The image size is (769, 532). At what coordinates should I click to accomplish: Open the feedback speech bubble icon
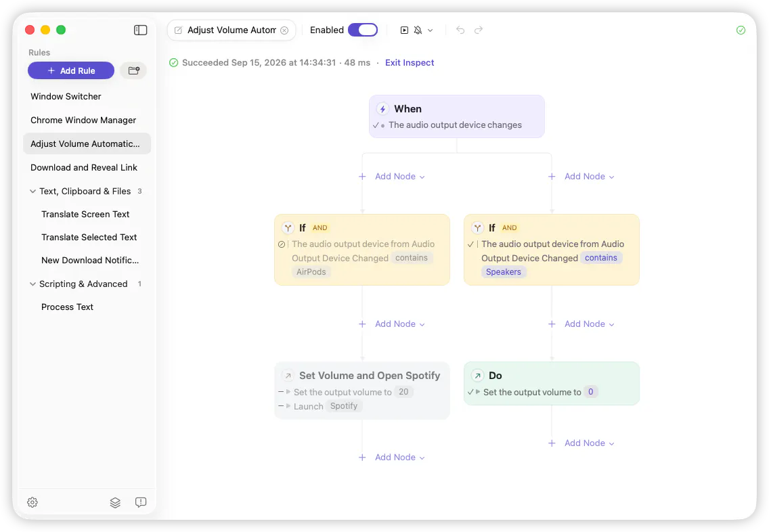(141, 502)
